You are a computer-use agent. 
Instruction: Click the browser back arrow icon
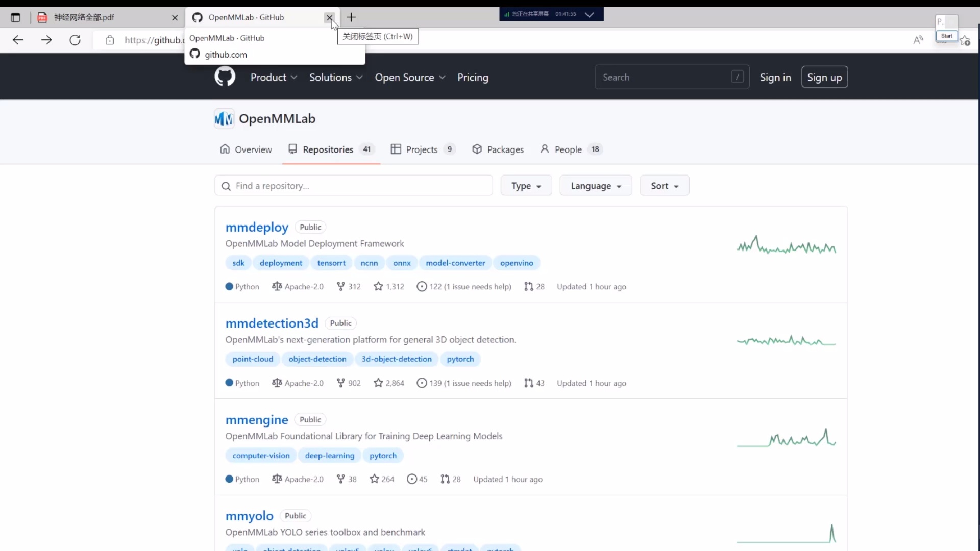(18, 40)
